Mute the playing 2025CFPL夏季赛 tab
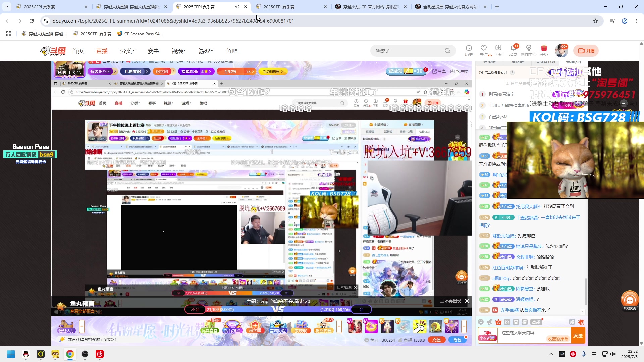The height and width of the screenshot is (362, 644). pyautogui.click(x=237, y=7)
